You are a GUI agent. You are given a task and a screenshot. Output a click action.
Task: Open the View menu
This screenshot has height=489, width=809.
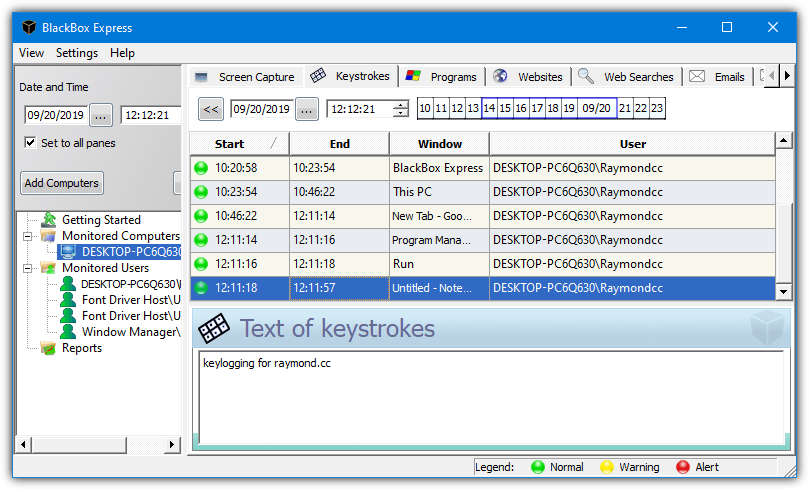click(31, 53)
